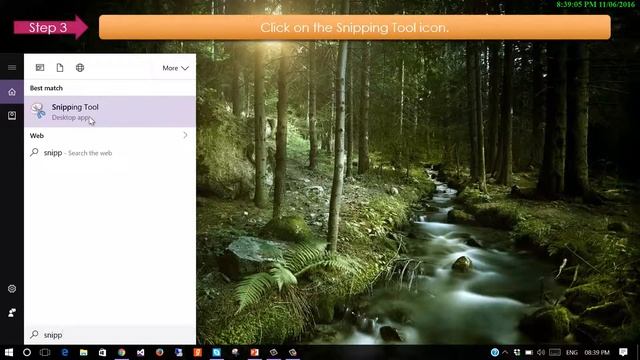Open Visual Studio from the taskbar
Image resolution: width=640 pixels, height=360 pixels.
140,352
